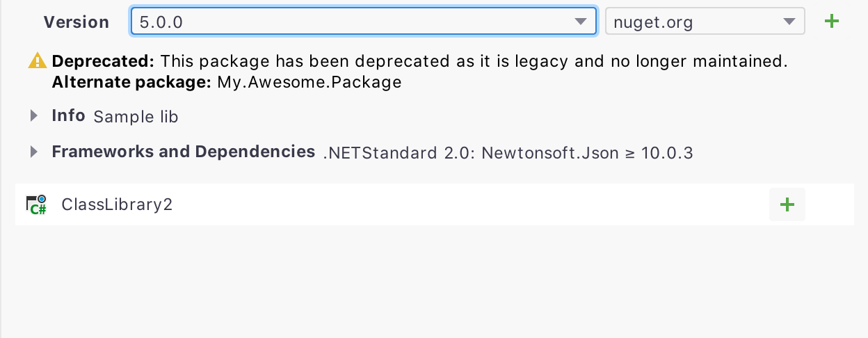868x338 pixels.
Task: Click the C# project icon for ClassLibrary2
Action: click(36, 204)
